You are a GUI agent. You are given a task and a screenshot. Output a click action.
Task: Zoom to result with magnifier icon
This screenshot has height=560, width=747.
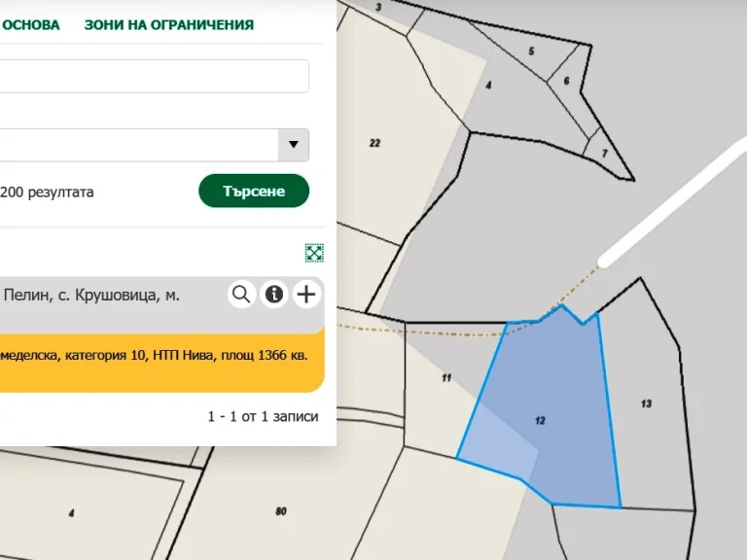[x=241, y=295]
